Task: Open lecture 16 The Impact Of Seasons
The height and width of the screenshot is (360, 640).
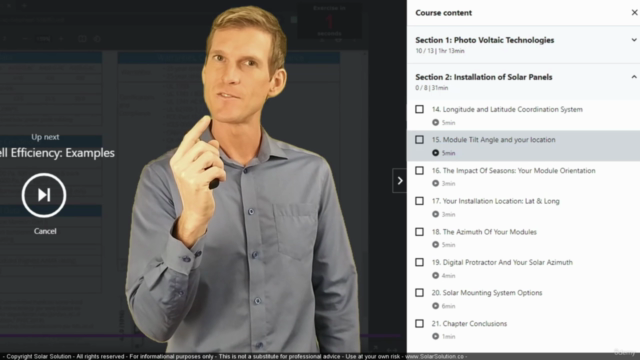Action: coord(513,171)
